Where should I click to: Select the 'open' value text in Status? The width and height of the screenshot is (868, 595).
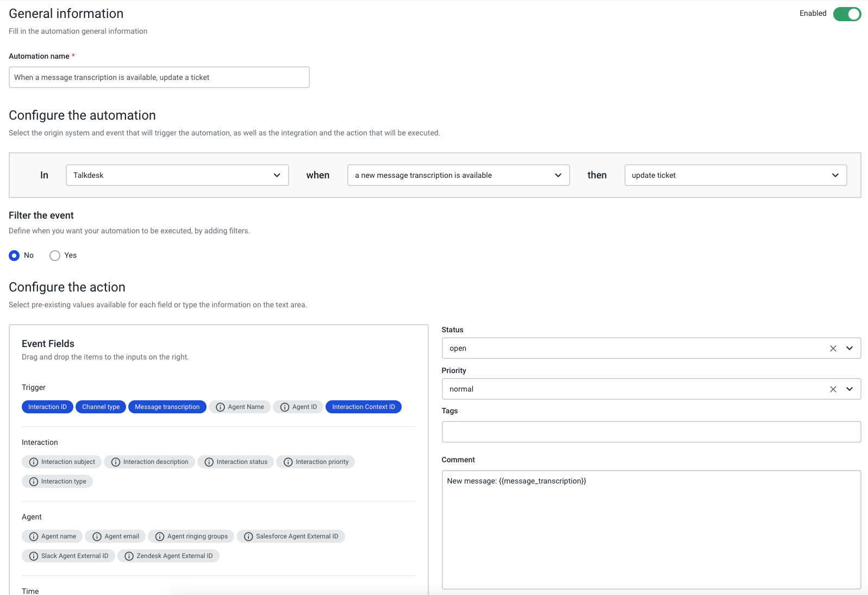pos(458,348)
